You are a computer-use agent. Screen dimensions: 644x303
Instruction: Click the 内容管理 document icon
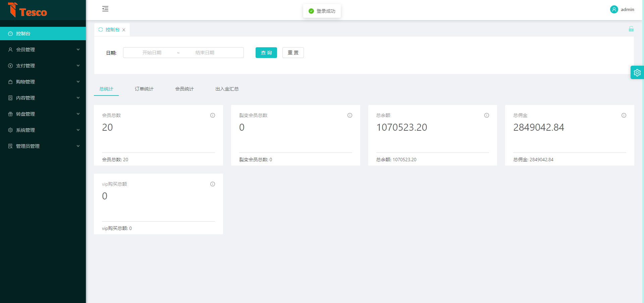tap(10, 98)
